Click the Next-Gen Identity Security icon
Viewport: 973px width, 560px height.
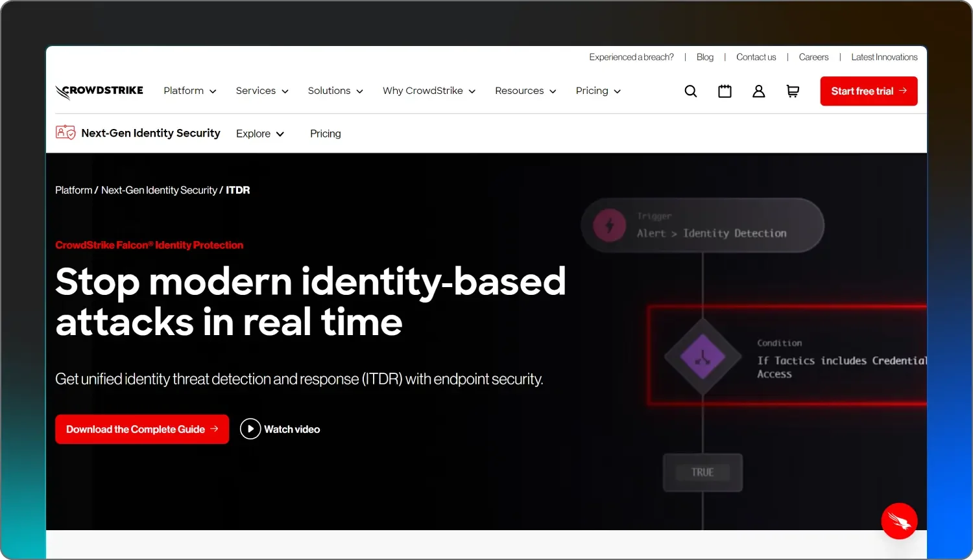(66, 133)
